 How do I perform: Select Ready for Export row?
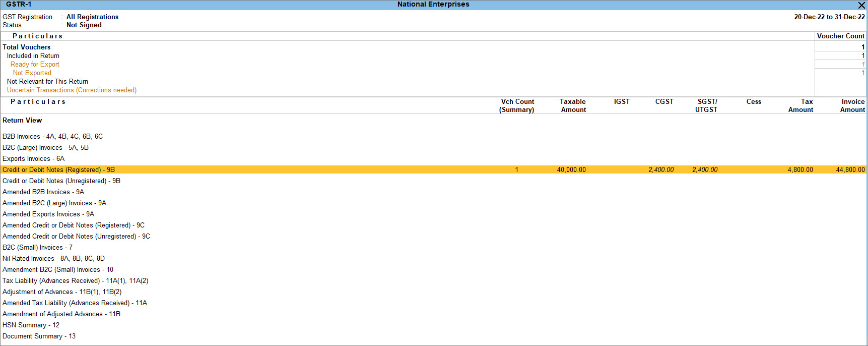35,65
